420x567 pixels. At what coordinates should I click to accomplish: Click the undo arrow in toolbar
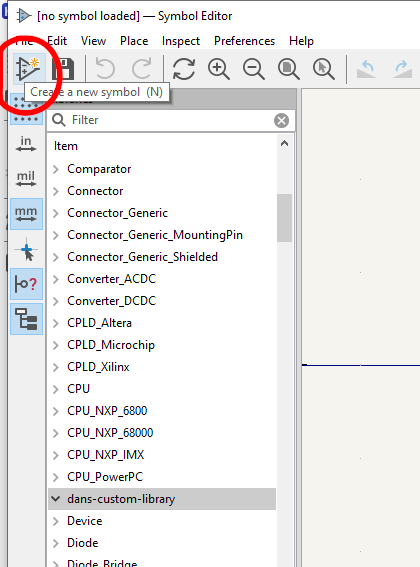point(105,68)
